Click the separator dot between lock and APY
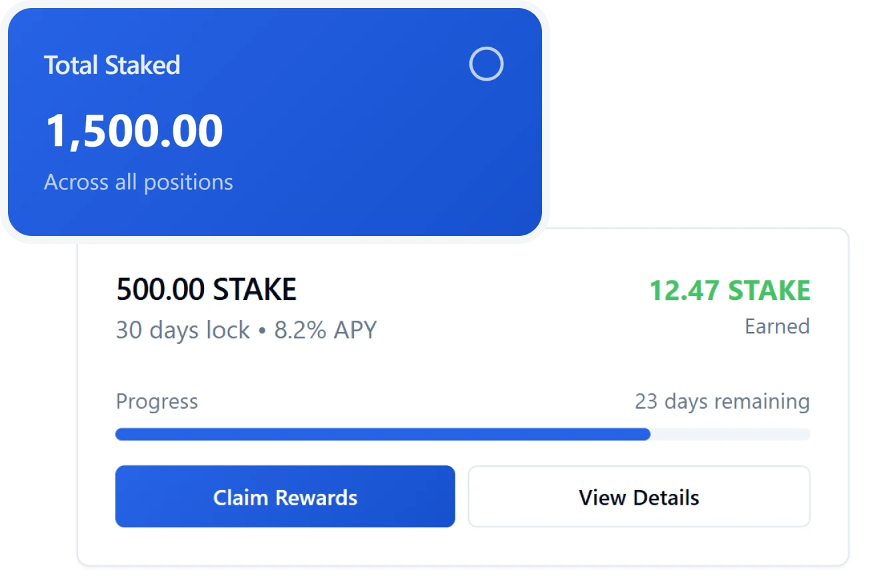Image resolution: width=870 pixels, height=588 pixels. tap(263, 329)
